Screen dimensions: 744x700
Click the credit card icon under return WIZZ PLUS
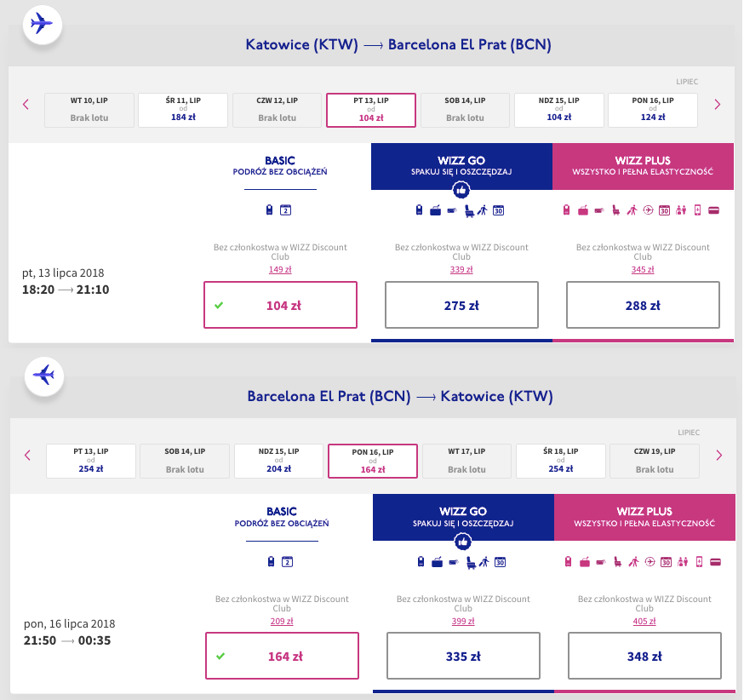pyautogui.click(x=716, y=562)
